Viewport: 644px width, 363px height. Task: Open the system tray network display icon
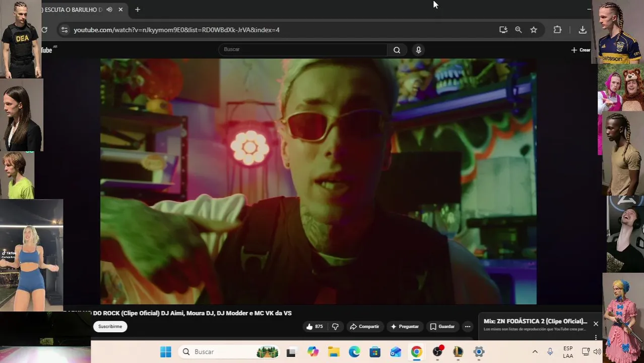click(x=586, y=352)
